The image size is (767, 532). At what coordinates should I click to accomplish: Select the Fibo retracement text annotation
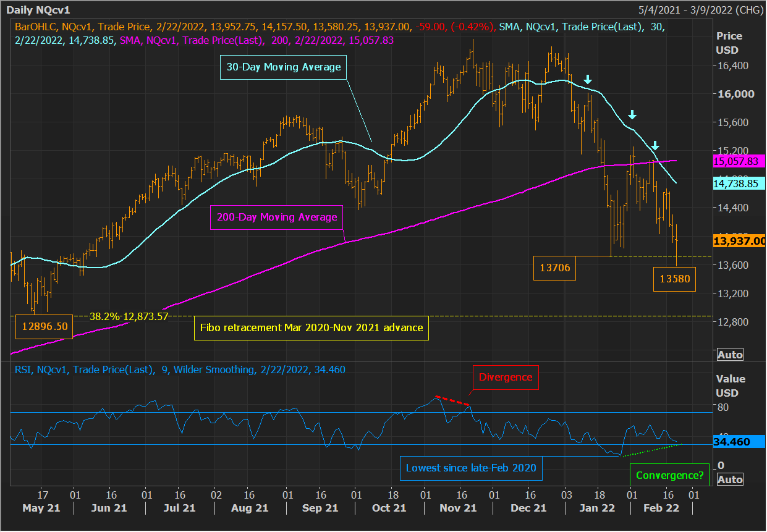(311, 327)
